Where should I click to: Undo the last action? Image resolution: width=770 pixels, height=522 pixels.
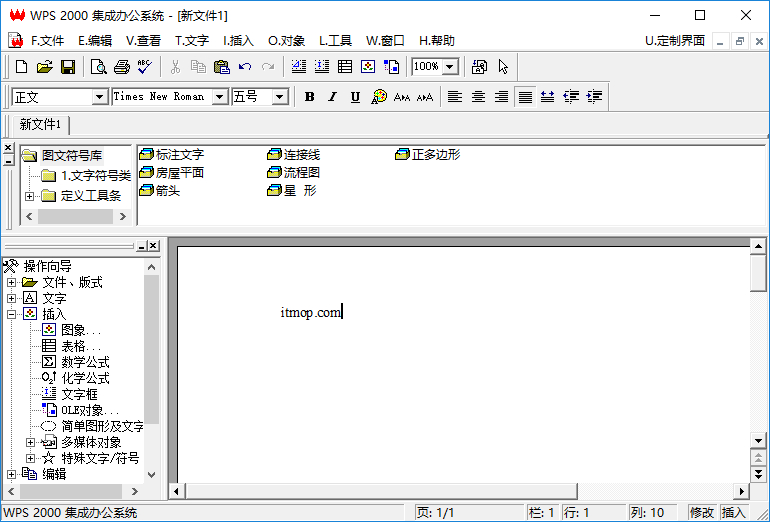245,66
